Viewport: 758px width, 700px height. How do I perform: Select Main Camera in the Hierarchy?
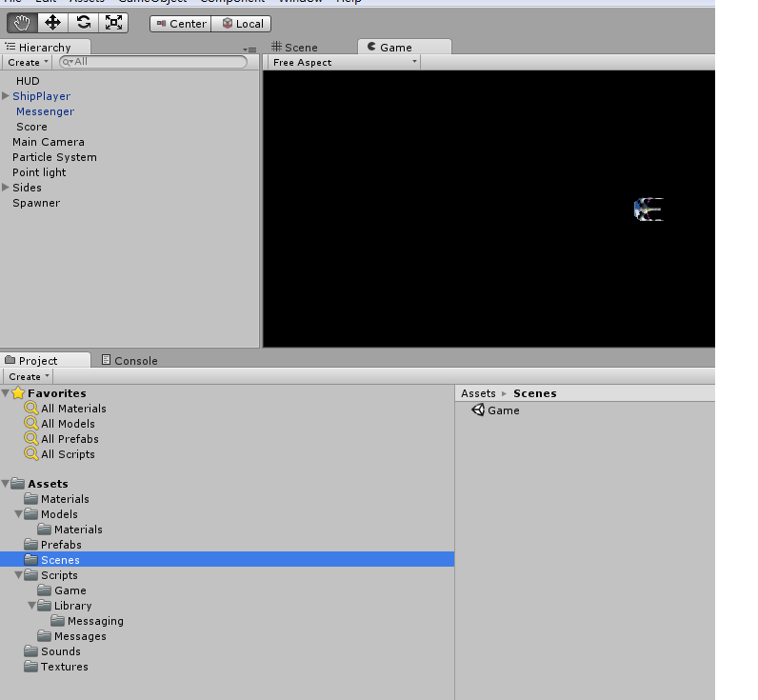point(49,142)
